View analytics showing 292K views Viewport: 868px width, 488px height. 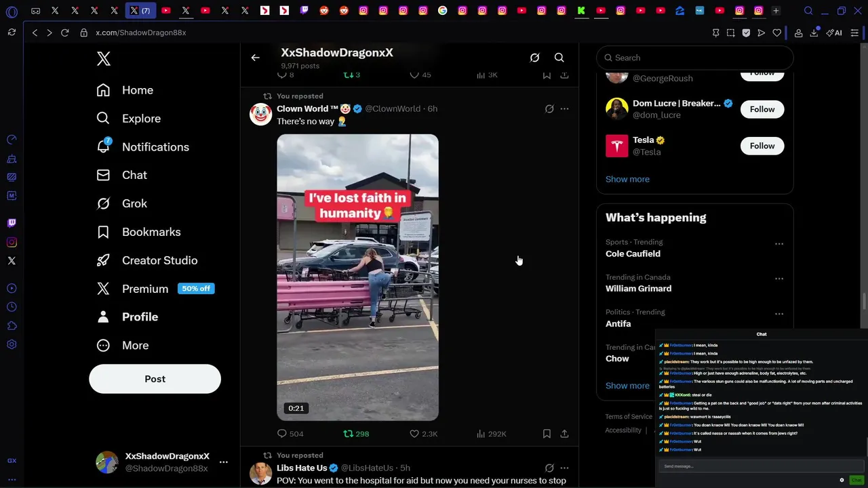(491, 434)
